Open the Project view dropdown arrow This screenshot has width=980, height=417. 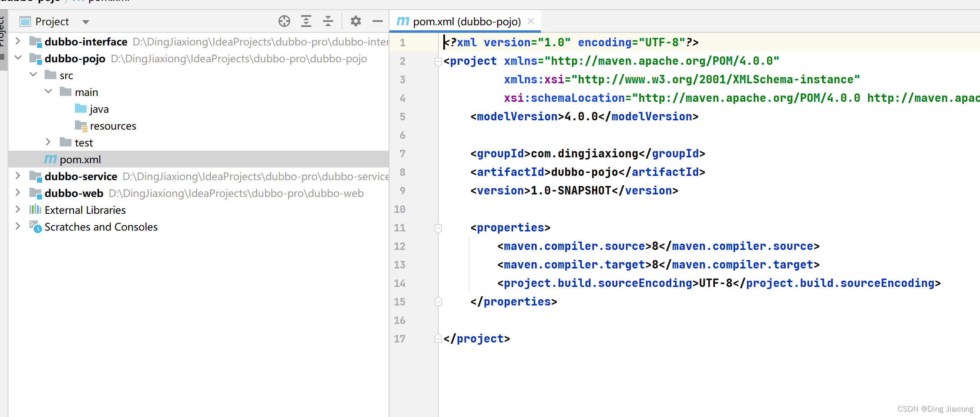pyautogui.click(x=86, y=22)
